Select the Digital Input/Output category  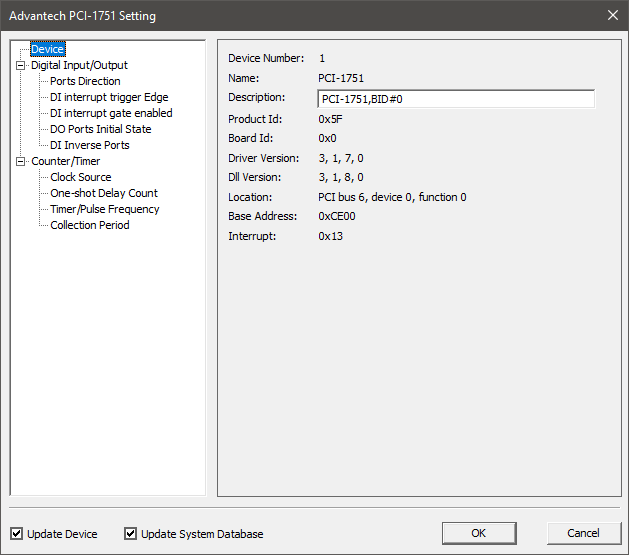[x=79, y=65]
